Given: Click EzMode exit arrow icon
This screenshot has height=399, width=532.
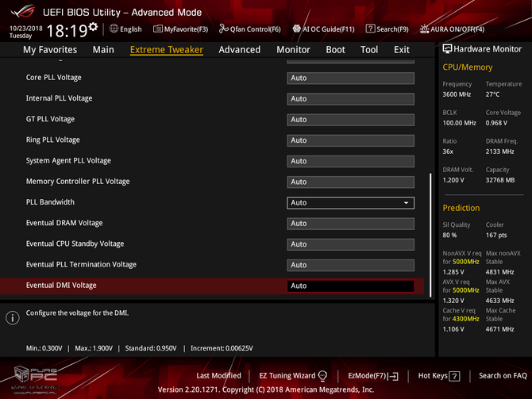Looking at the screenshot, I should coord(394,376).
